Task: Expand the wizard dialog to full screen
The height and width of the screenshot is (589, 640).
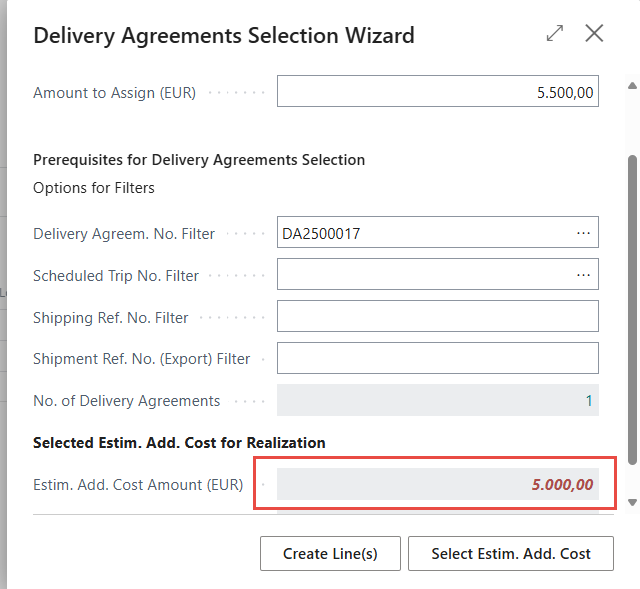Action: coord(555,34)
